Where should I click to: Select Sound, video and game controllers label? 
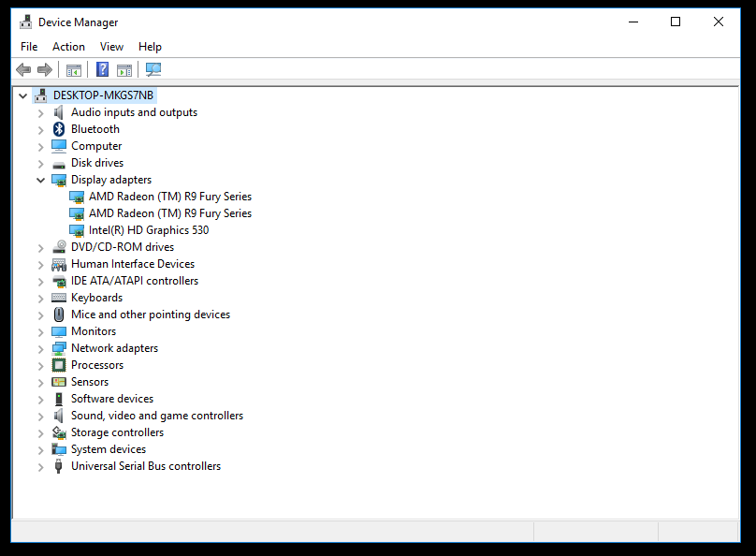tap(157, 416)
